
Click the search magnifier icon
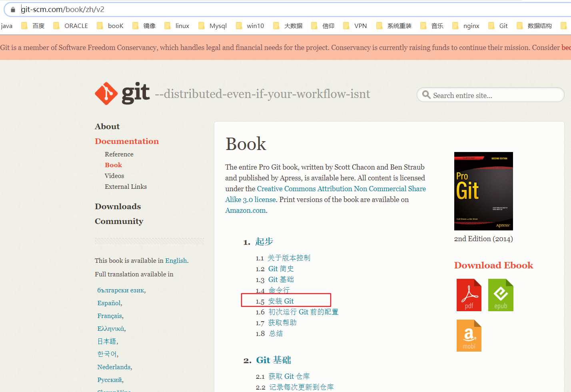coord(426,95)
